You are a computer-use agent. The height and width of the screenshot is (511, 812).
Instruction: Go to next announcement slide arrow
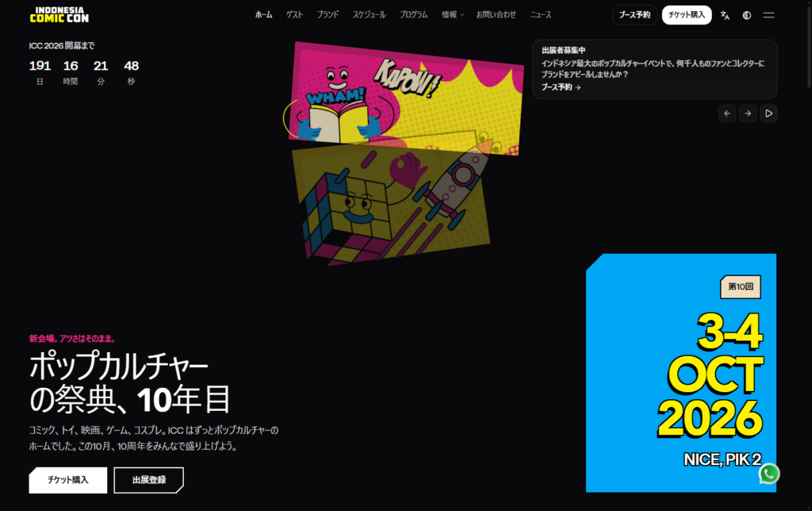748,113
